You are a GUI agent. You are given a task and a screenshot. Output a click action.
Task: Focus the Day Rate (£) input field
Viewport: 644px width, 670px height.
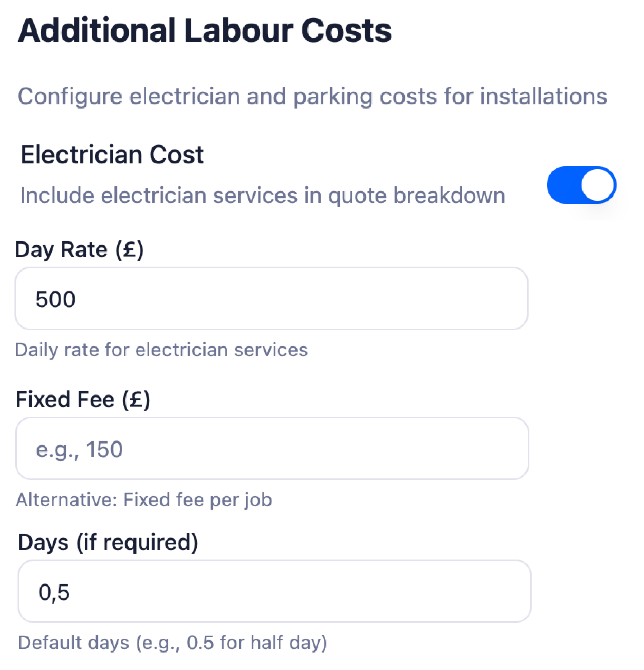(271, 299)
